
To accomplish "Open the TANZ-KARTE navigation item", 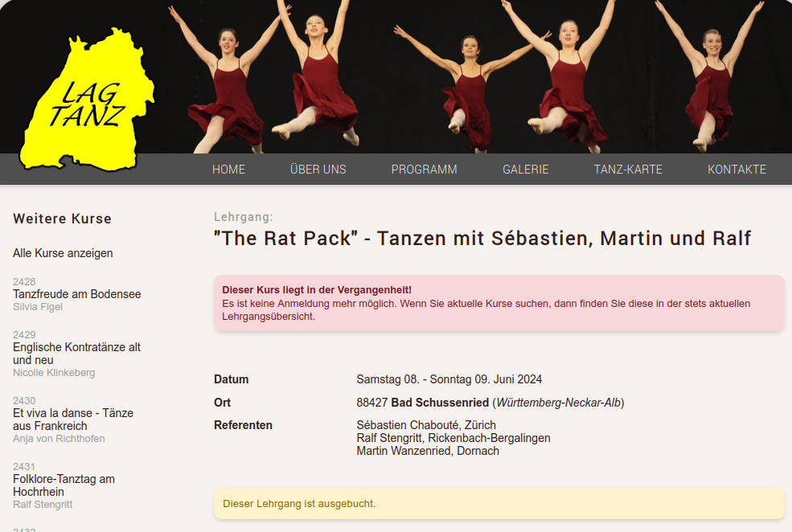I will (x=628, y=170).
